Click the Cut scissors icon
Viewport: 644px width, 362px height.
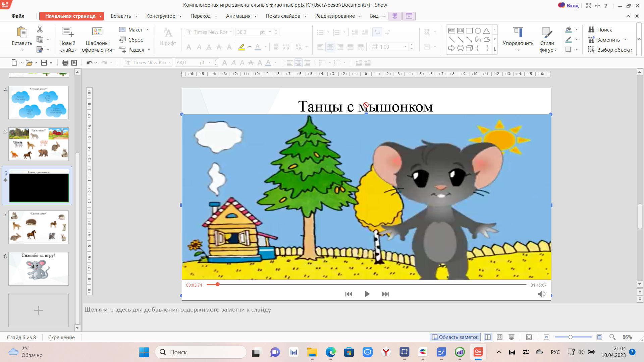pyautogui.click(x=40, y=29)
